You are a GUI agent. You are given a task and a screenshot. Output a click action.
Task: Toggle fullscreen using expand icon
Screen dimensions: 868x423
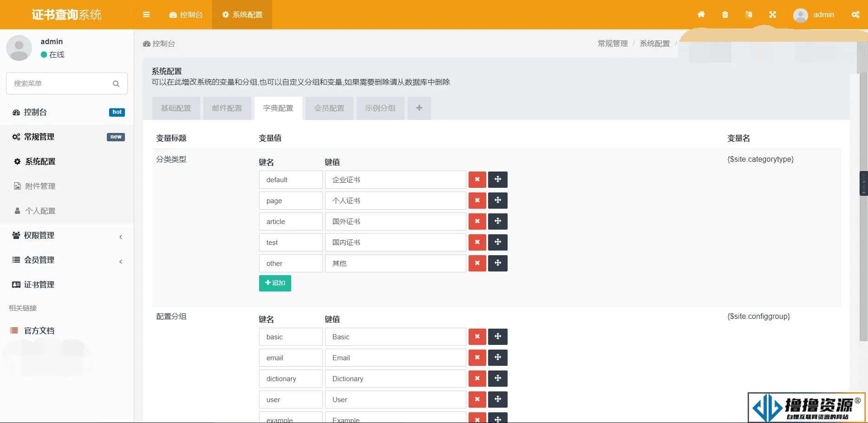(772, 14)
